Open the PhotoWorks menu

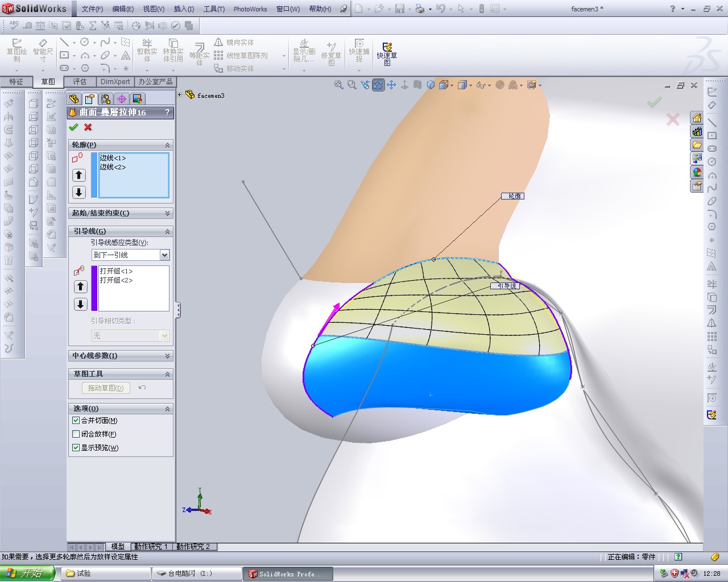click(x=250, y=9)
